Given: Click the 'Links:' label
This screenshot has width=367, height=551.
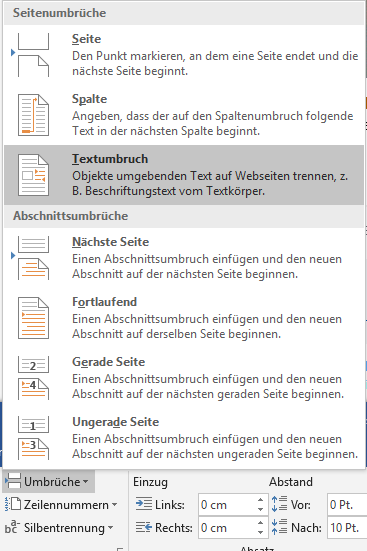Looking at the screenshot, I should pos(170,505).
